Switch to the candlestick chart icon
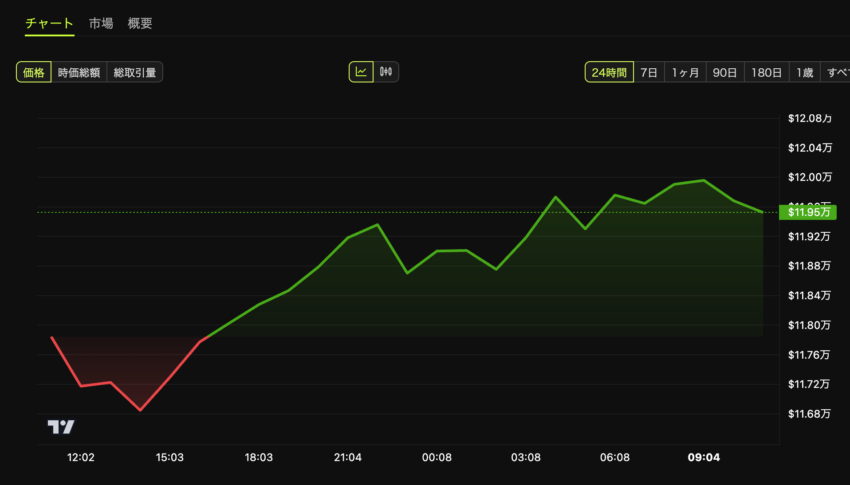 click(x=386, y=72)
